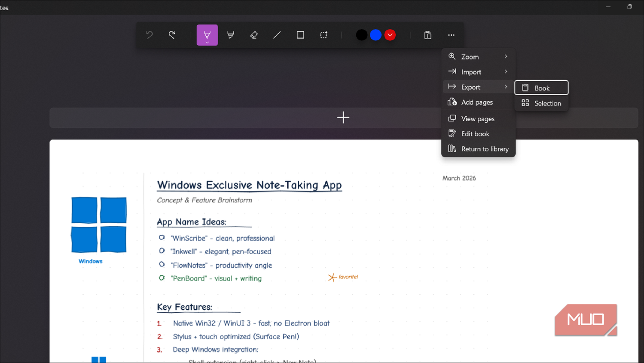Click the orange 'favorite!' annotation
Viewport: 644px width, 363px height.
point(343,277)
